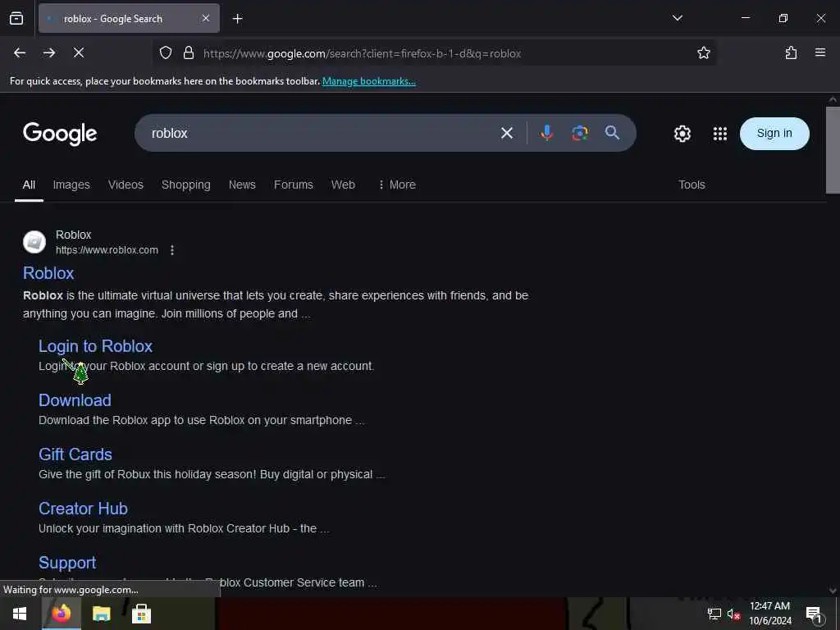Image resolution: width=840 pixels, height=630 pixels.
Task: Click the Roblox site favicon
Action: 34,242
